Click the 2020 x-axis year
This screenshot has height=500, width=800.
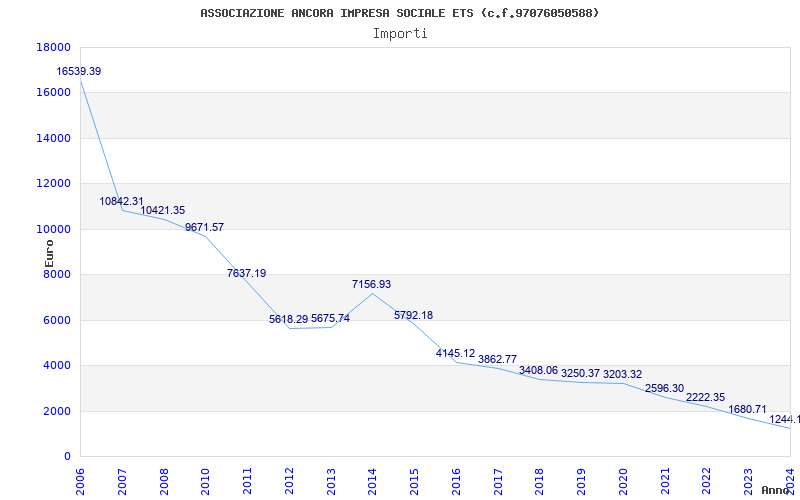click(x=623, y=481)
